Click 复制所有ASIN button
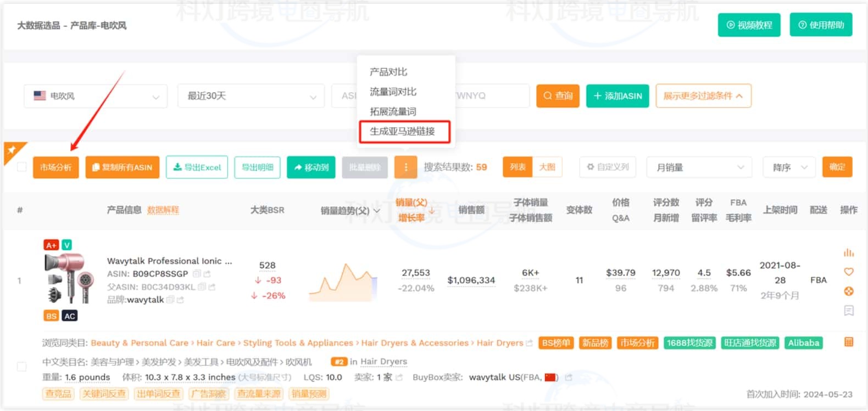The height and width of the screenshot is (411, 868). pos(123,167)
